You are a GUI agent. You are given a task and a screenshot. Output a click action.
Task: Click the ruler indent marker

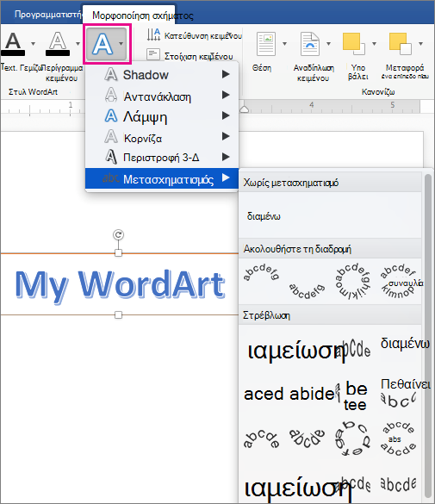245,109
